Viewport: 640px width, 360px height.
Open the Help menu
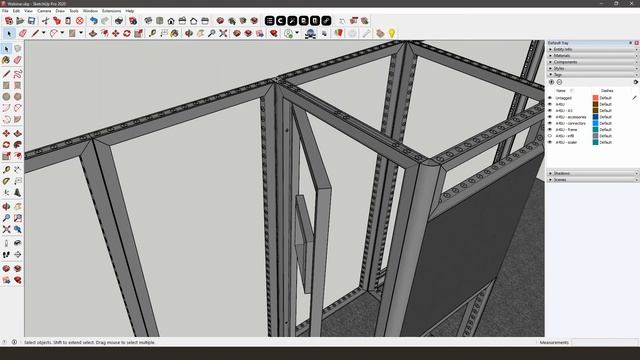130,11
